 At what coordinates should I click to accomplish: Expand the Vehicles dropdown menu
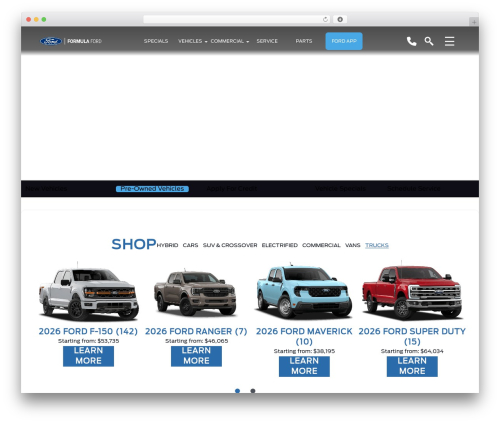point(192,41)
